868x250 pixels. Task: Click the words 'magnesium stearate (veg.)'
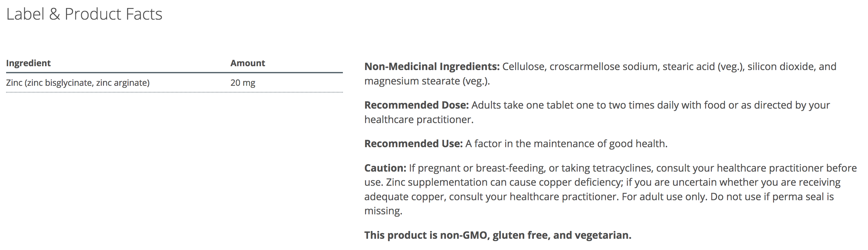tap(427, 81)
